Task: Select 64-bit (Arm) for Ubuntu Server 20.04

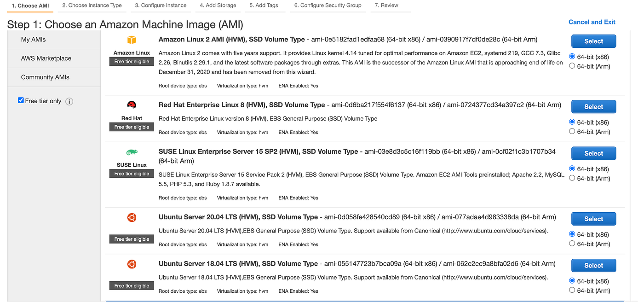Action: click(x=572, y=244)
